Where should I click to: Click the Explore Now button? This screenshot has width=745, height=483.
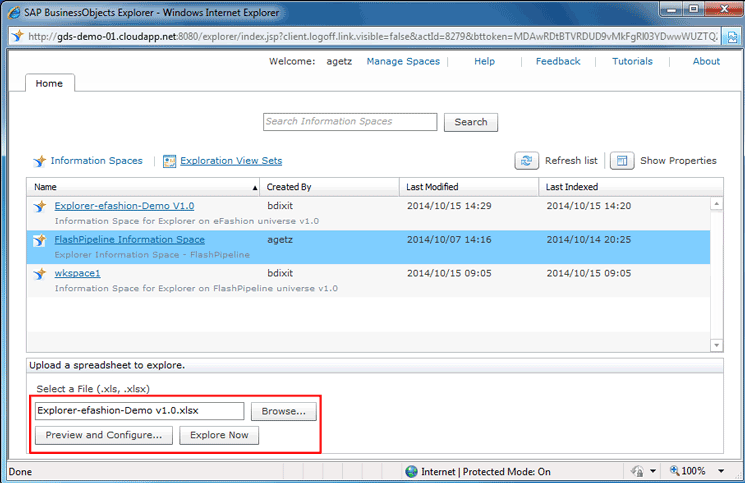coord(219,435)
